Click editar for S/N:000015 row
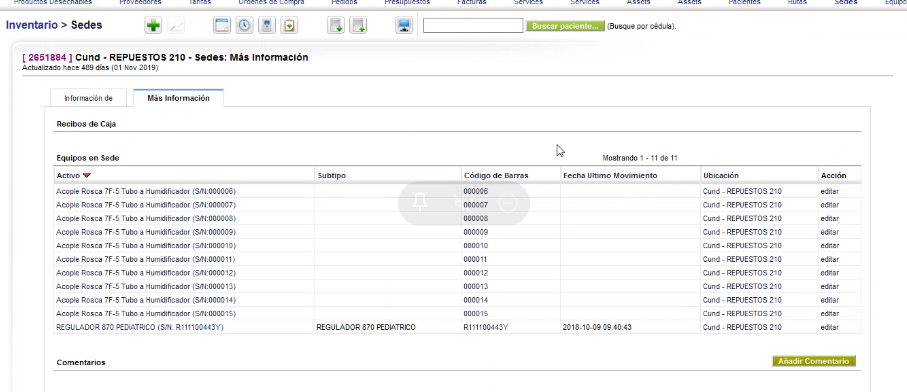This screenshot has width=907, height=392. [829, 314]
